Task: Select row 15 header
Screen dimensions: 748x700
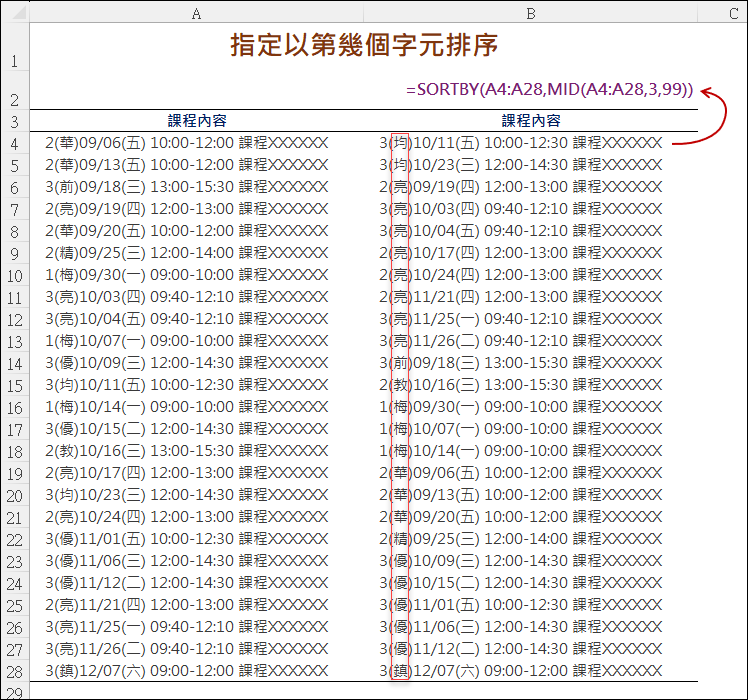Action: point(15,385)
